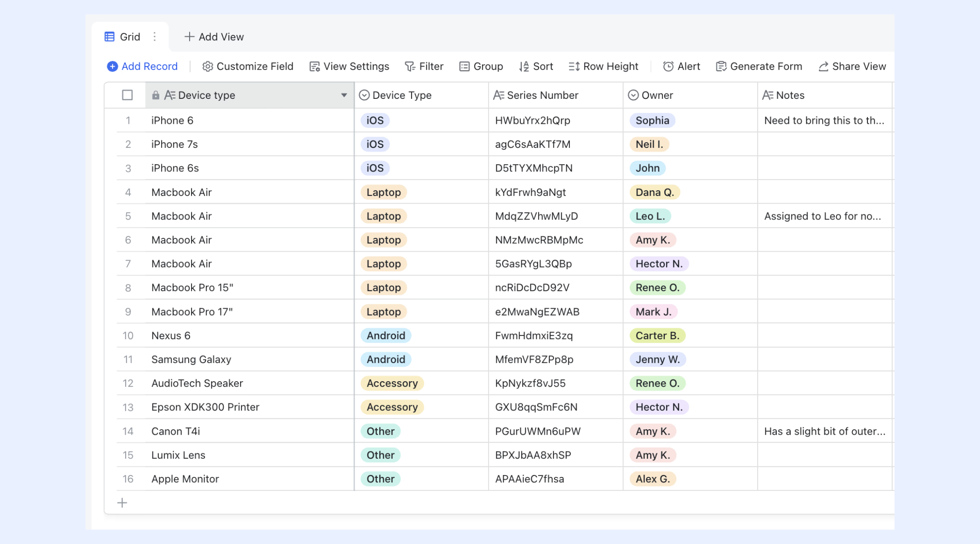Screen dimensions: 980x544
Task: Click serial 'BPXJbAA8xhSP'
Action: click(x=533, y=455)
